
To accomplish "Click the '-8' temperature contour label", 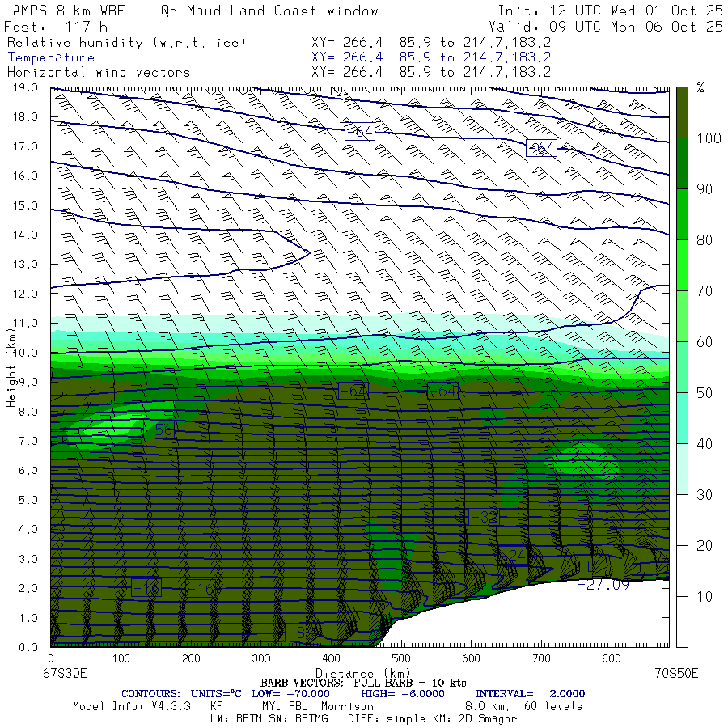I will click(296, 633).
